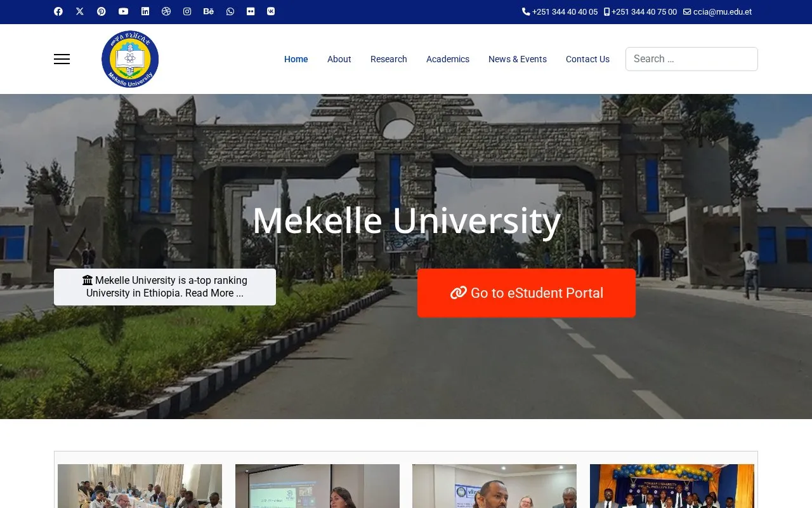812x508 pixels.
Task: Open the Behance social icon
Action: [209, 11]
